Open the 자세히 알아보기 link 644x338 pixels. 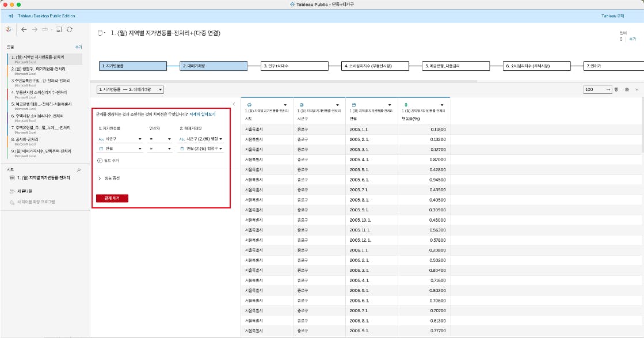[202, 115]
